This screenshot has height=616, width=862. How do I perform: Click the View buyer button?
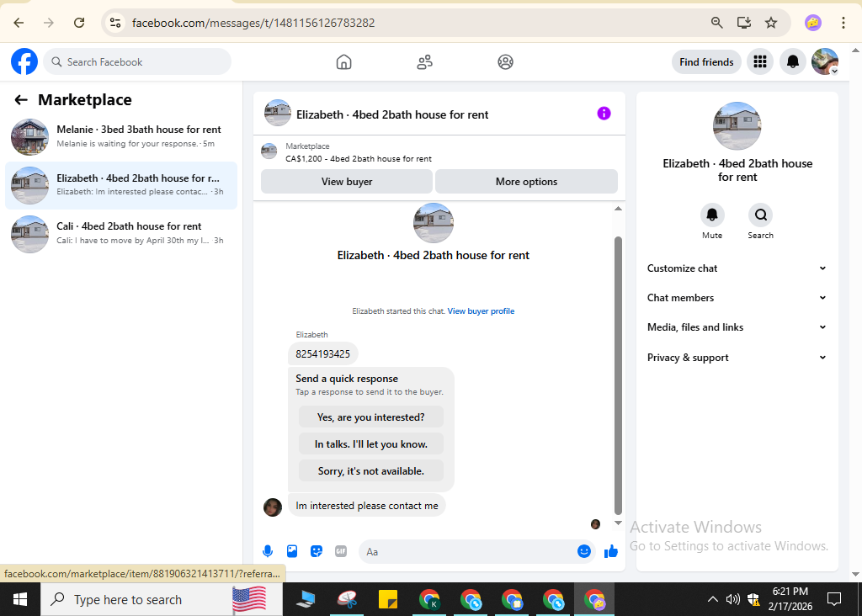click(347, 181)
